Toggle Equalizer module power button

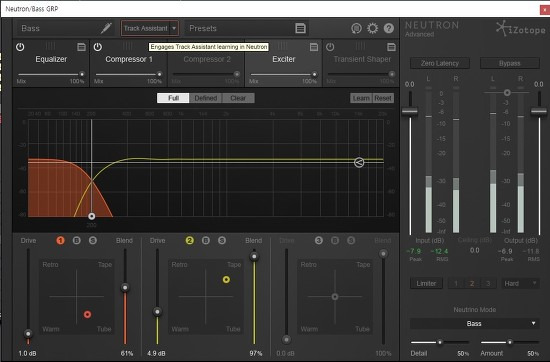tap(20, 47)
